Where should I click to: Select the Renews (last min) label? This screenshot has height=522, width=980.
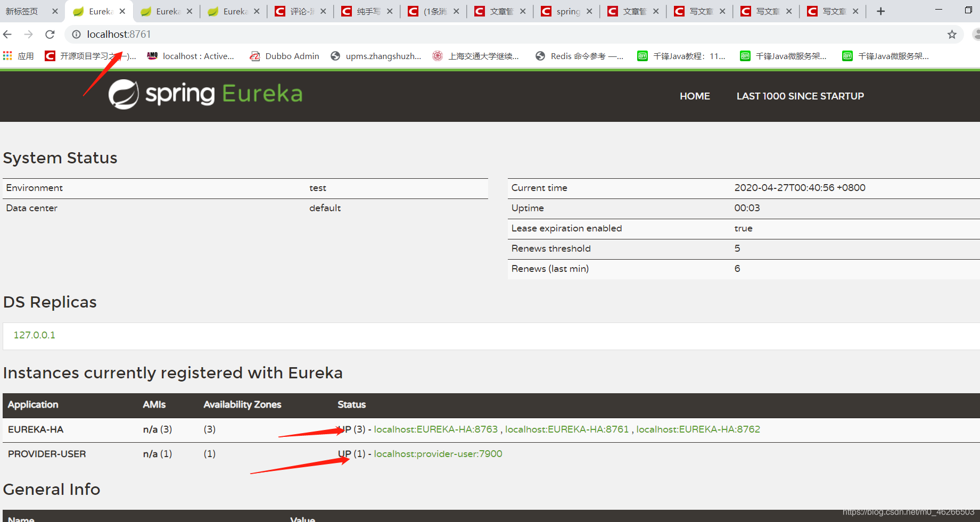550,269
